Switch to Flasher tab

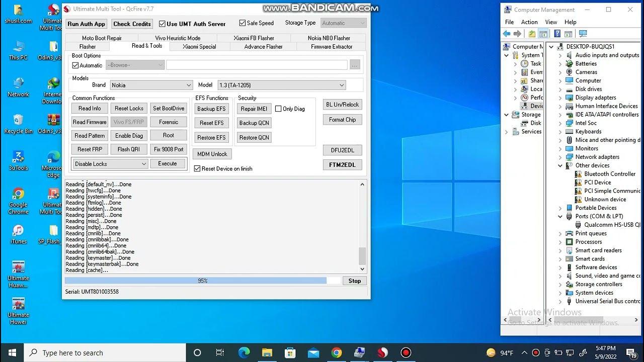click(x=88, y=47)
